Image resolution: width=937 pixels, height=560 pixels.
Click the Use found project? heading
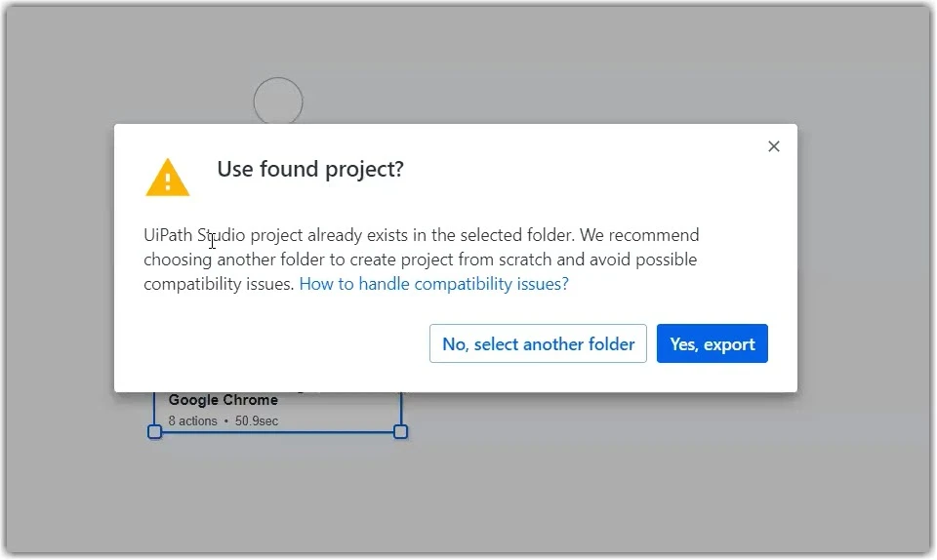coord(310,169)
